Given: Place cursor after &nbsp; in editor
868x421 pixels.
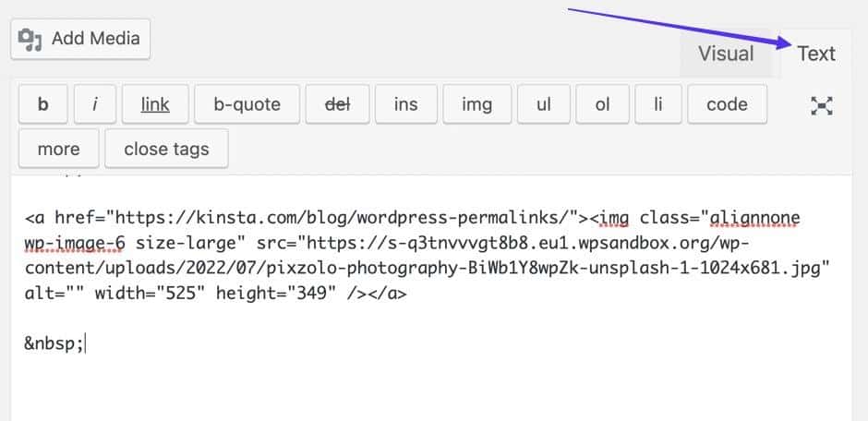Looking at the screenshot, I should point(84,343).
